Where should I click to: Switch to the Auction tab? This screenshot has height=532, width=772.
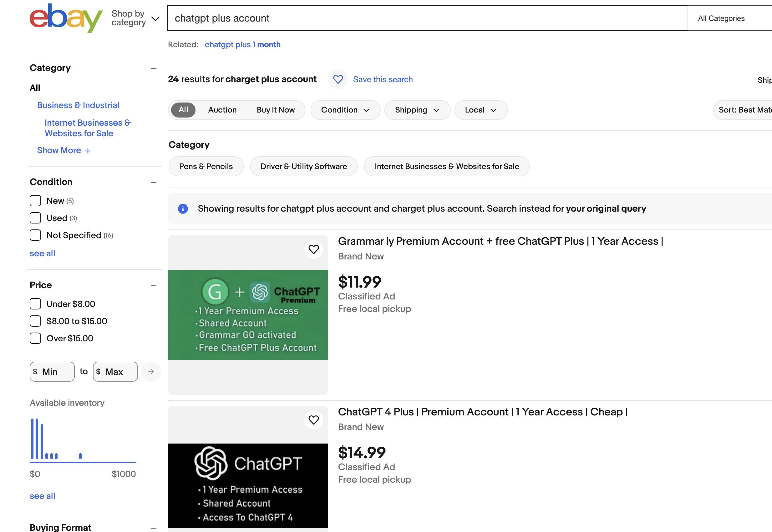(222, 110)
